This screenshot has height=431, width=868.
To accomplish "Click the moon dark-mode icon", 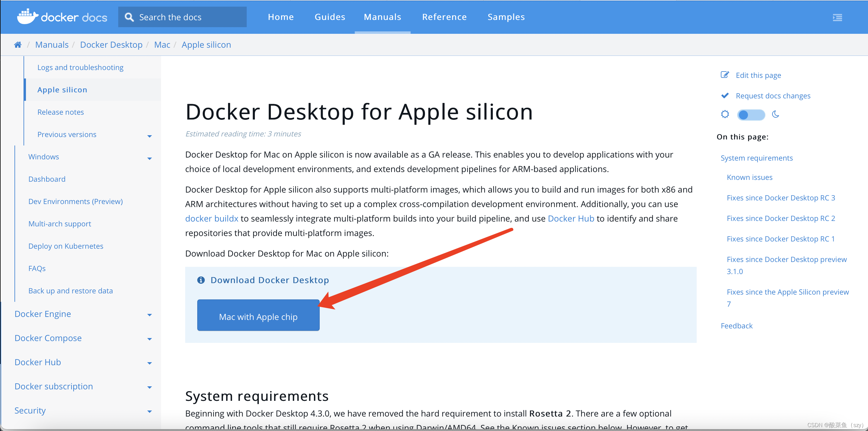I will click(775, 114).
